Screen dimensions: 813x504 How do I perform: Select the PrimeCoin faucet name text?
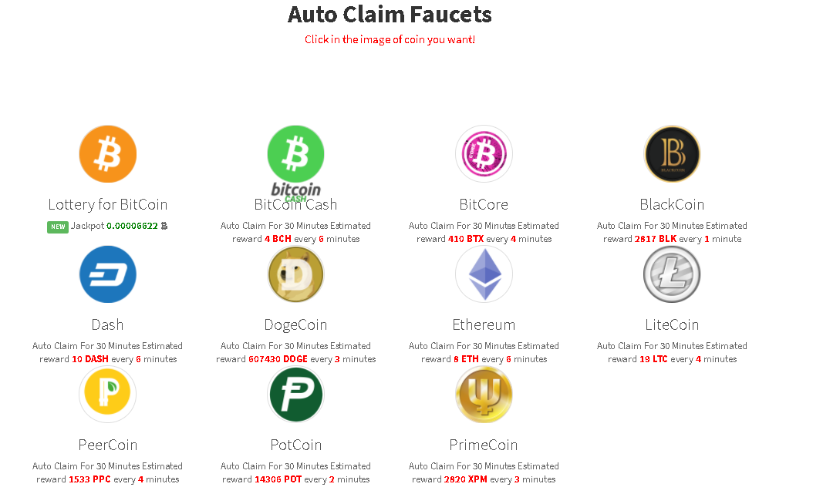[484, 445]
